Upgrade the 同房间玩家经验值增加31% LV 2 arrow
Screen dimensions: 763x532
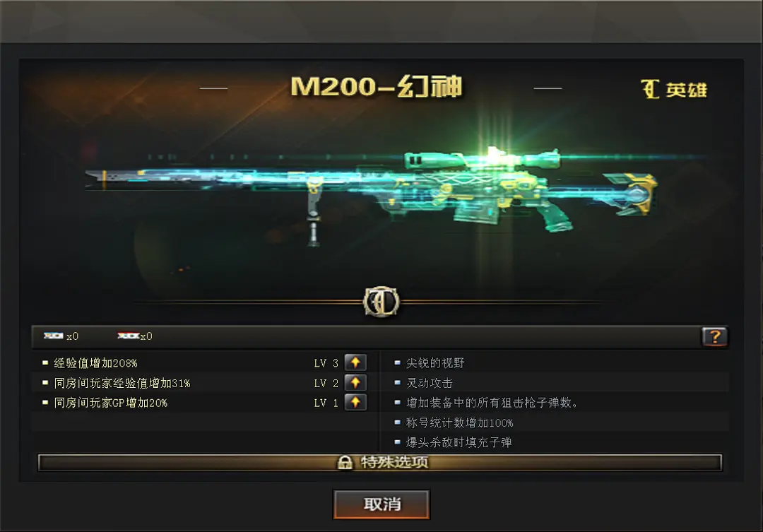click(x=355, y=382)
